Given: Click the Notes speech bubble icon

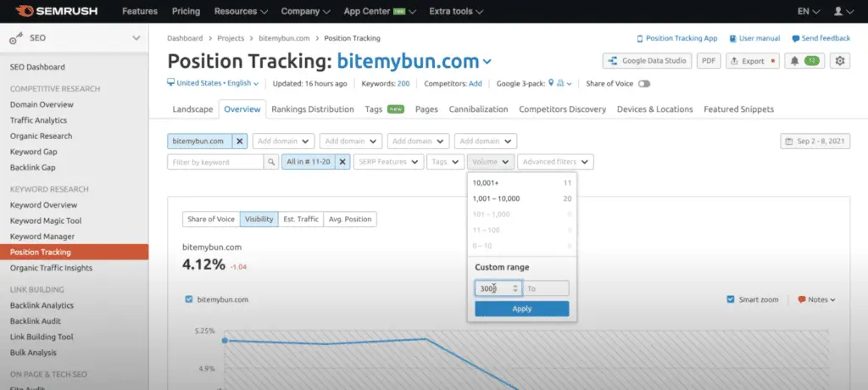Looking at the screenshot, I should pyautogui.click(x=802, y=299).
